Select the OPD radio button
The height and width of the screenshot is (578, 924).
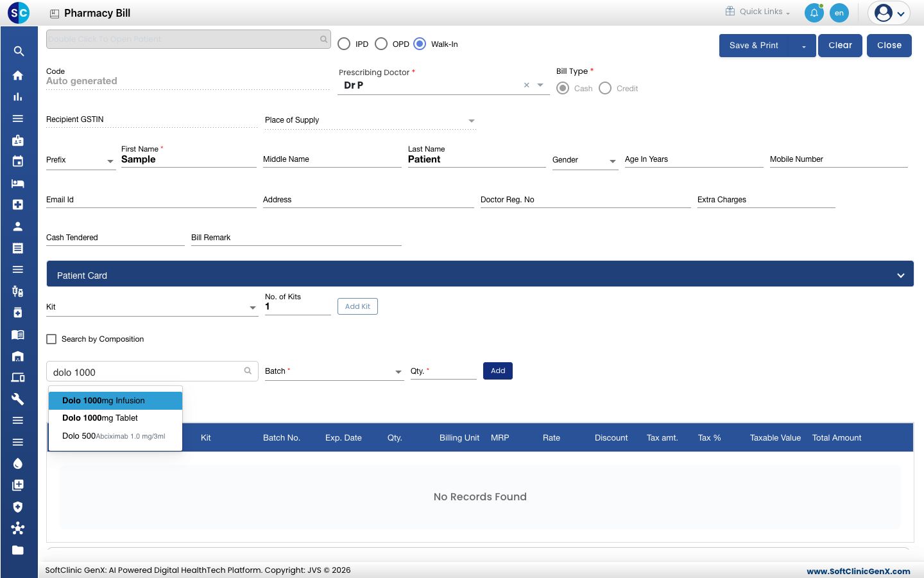(x=381, y=44)
